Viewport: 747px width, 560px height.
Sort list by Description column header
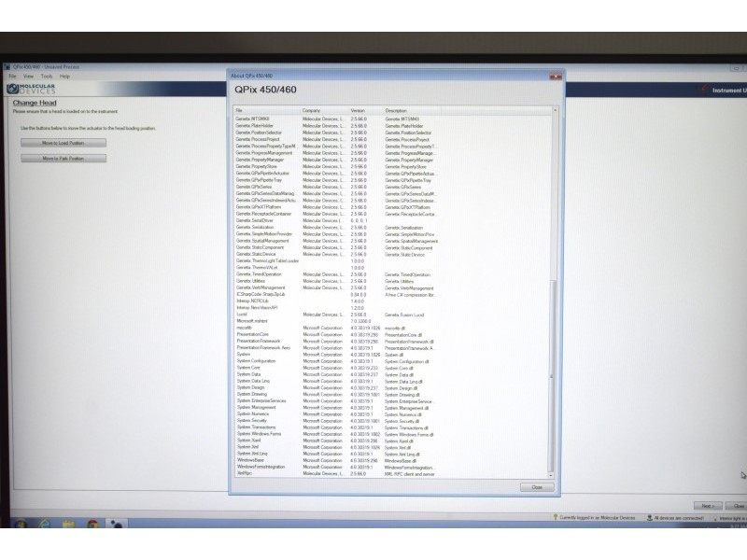(412, 110)
